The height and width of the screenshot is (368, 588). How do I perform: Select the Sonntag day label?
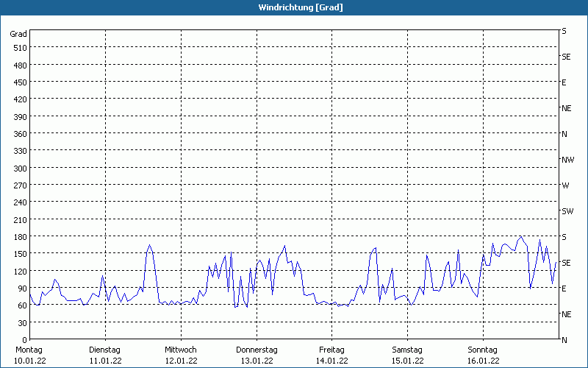tap(483, 350)
